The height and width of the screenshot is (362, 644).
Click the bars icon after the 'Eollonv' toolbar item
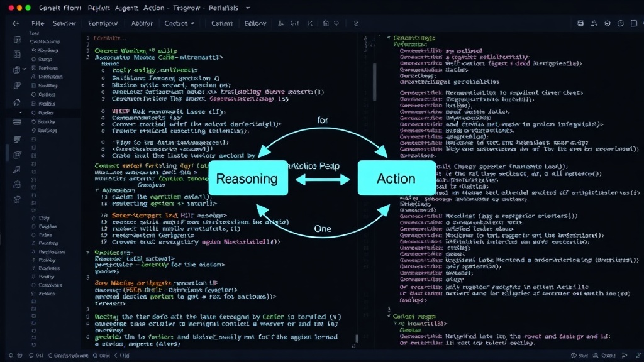coord(280,23)
